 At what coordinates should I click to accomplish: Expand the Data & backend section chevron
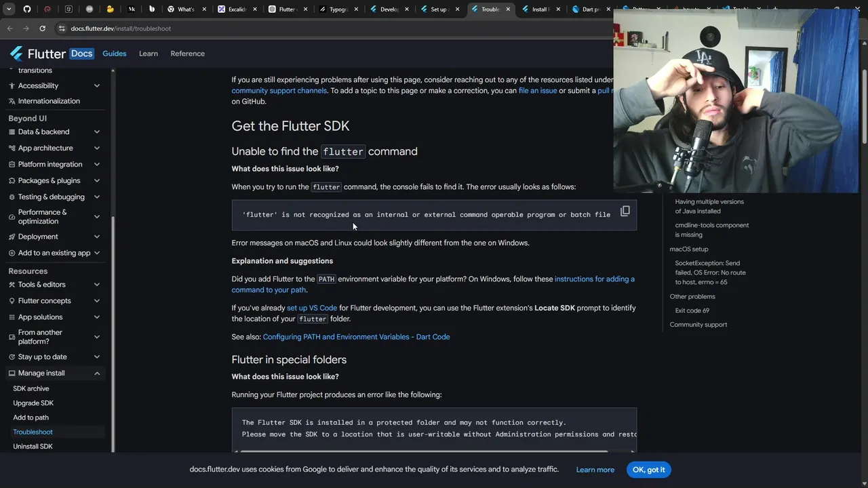click(97, 132)
